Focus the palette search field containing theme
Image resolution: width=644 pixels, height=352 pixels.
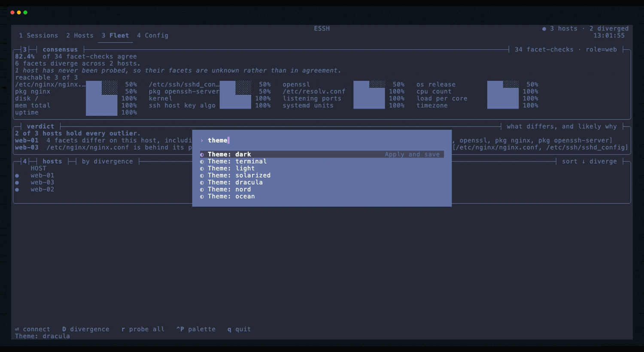[322, 140]
